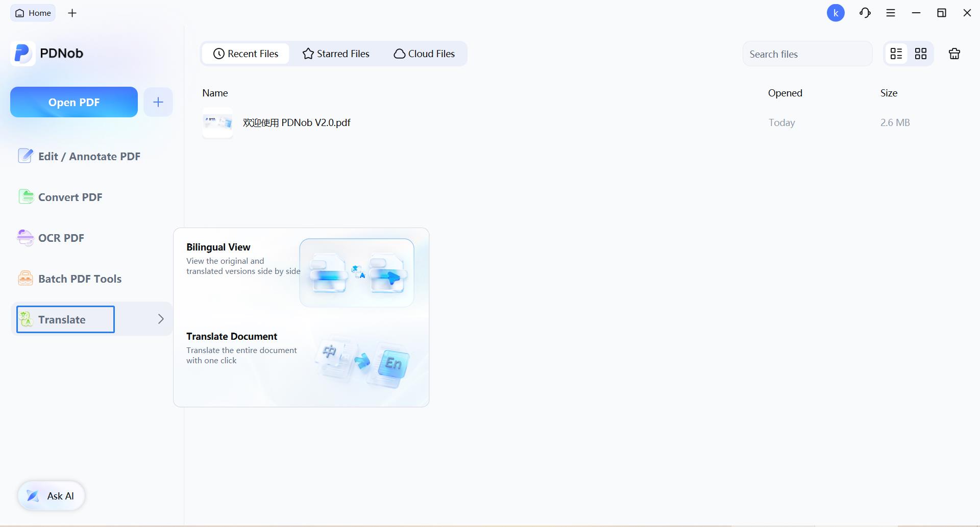Open the hamburger menu
This screenshot has height=527, width=980.
point(891,13)
